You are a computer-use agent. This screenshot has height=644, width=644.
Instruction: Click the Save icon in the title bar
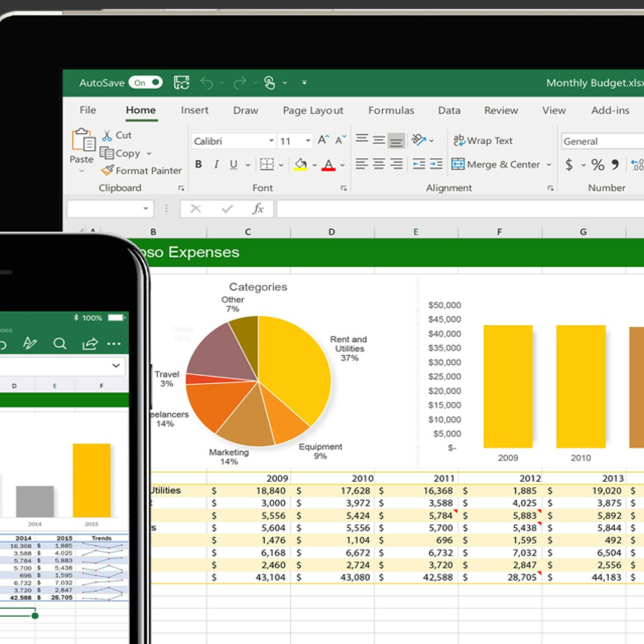181,83
